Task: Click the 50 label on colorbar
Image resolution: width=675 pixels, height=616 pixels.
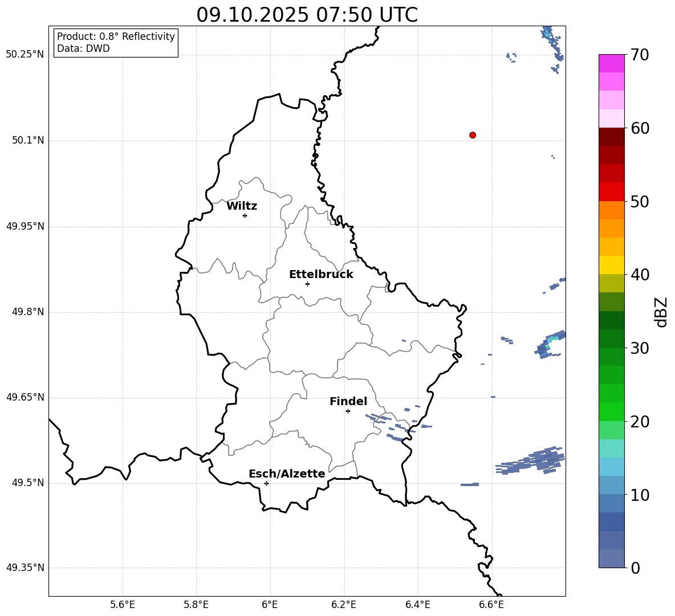Action: [640, 202]
